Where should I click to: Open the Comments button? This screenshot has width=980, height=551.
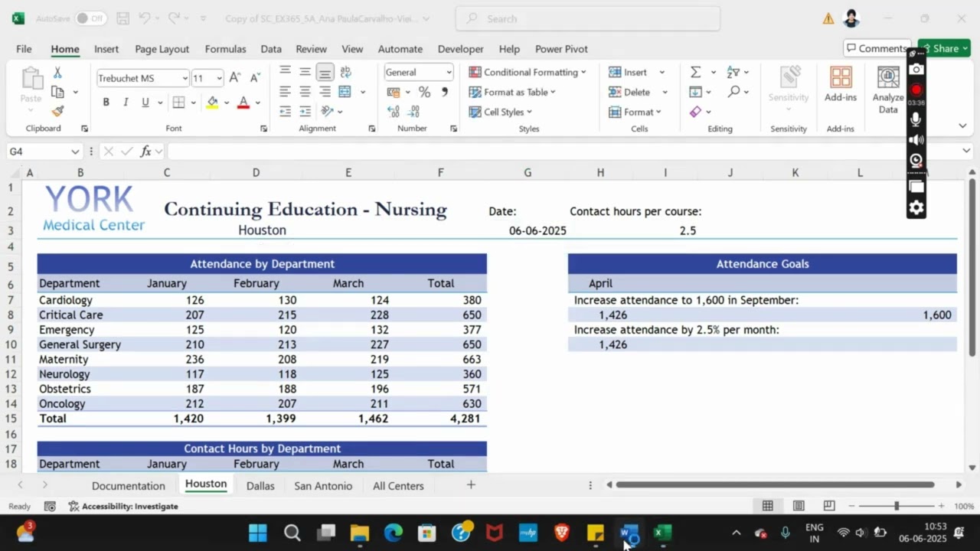click(x=877, y=48)
